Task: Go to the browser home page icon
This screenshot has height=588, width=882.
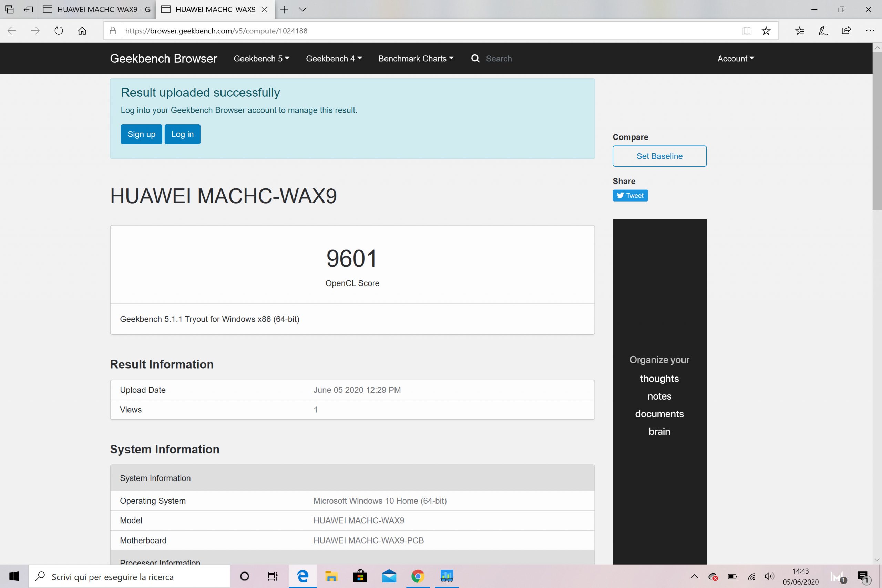Action: pos(82,31)
